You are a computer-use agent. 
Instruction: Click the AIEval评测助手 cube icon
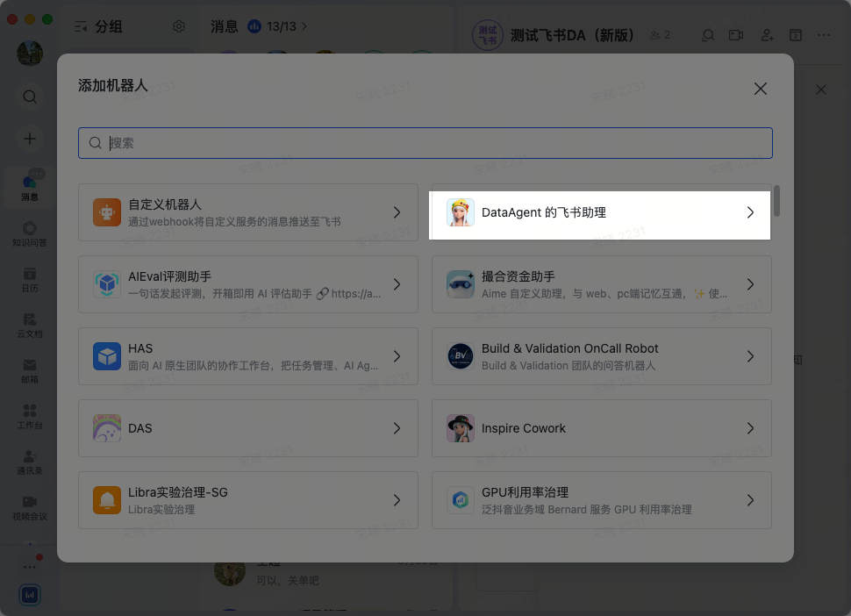coord(107,283)
